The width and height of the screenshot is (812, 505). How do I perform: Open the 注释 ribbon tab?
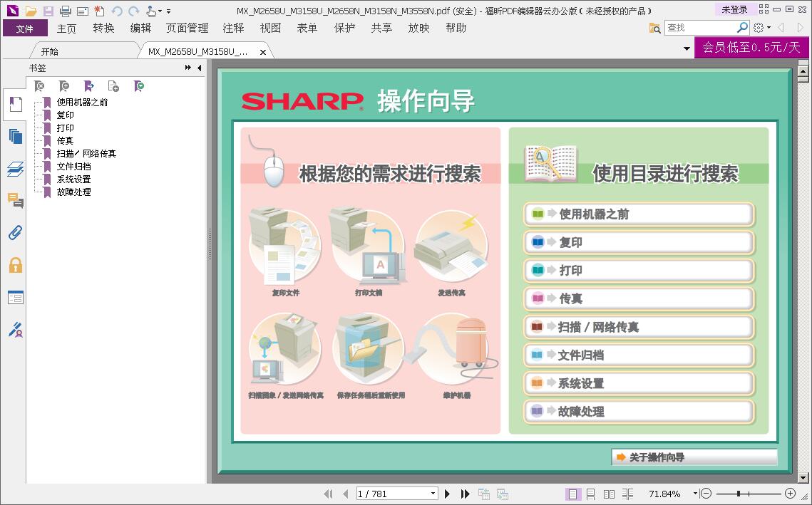coord(234,28)
